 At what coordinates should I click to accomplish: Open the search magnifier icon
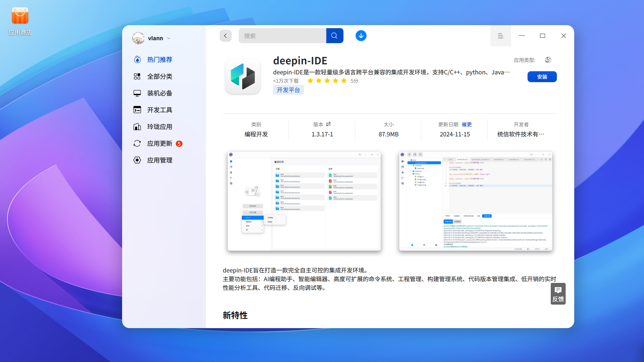click(334, 36)
